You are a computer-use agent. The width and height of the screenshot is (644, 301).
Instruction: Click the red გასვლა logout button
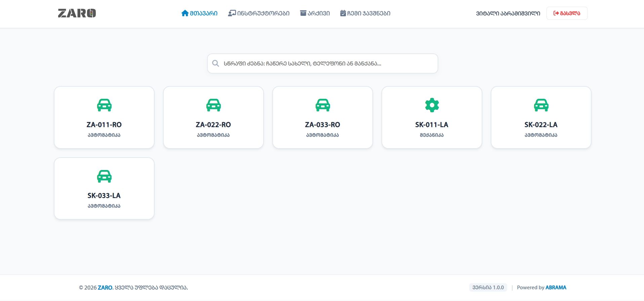click(567, 13)
